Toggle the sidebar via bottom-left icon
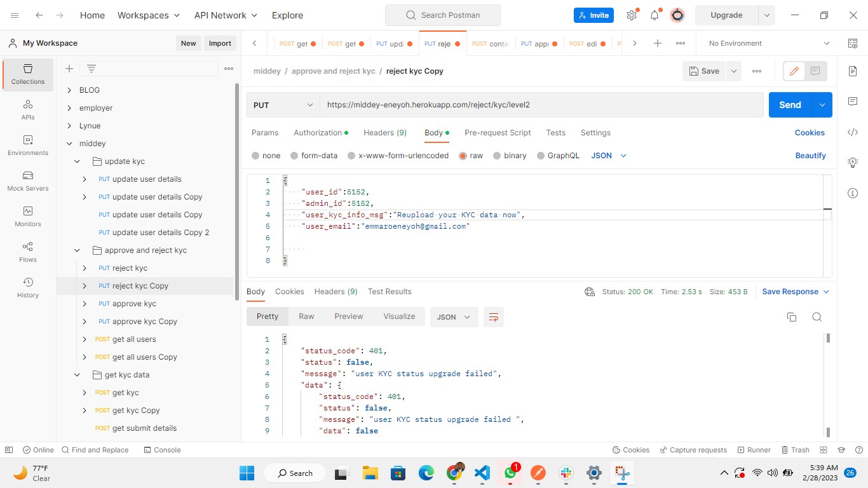868x488 pixels. pyautogui.click(x=9, y=450)
